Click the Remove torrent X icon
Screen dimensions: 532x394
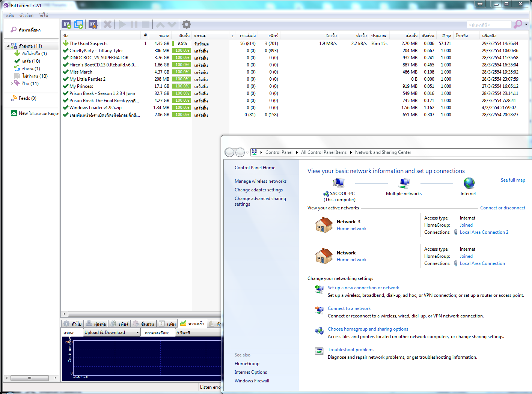108,25
